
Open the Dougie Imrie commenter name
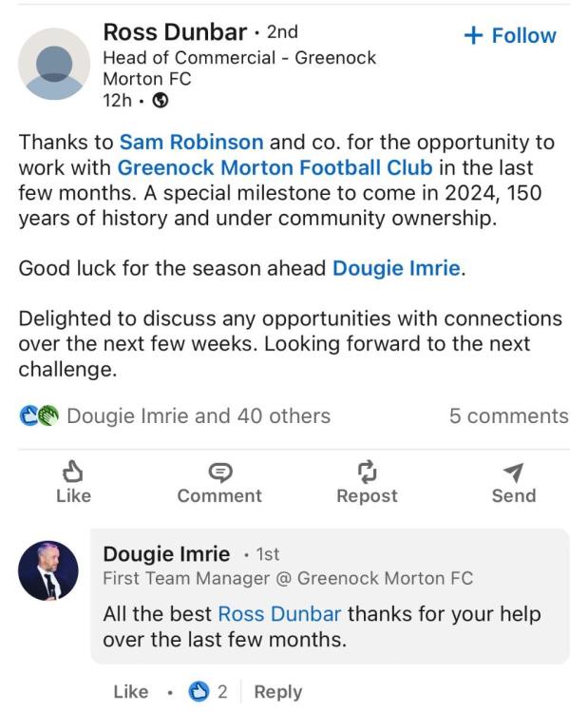point(166,554)
